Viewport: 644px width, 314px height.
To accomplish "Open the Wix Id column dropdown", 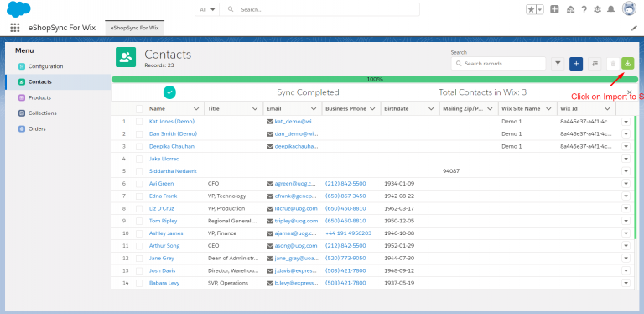I will click(x=607, y=109).
